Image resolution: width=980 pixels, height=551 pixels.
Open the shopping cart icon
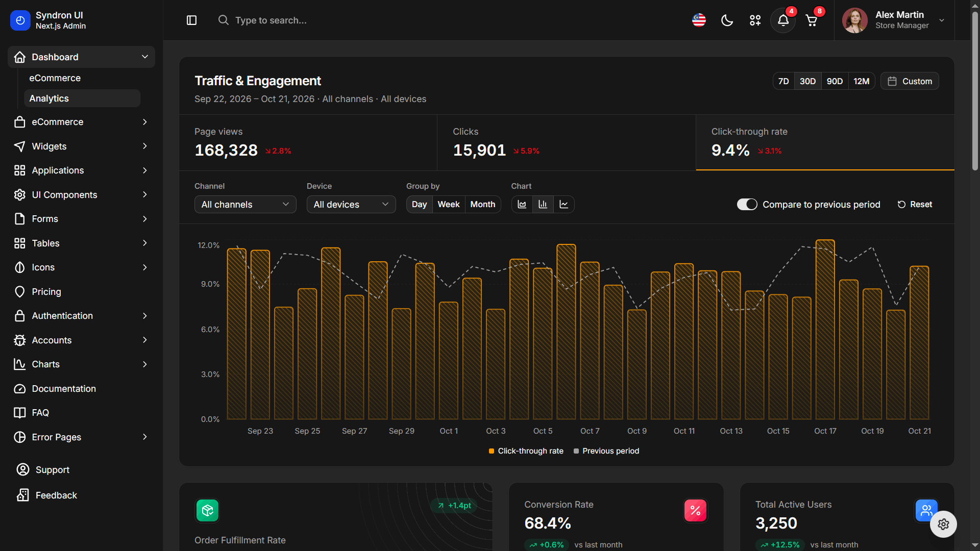click(811, 20)
